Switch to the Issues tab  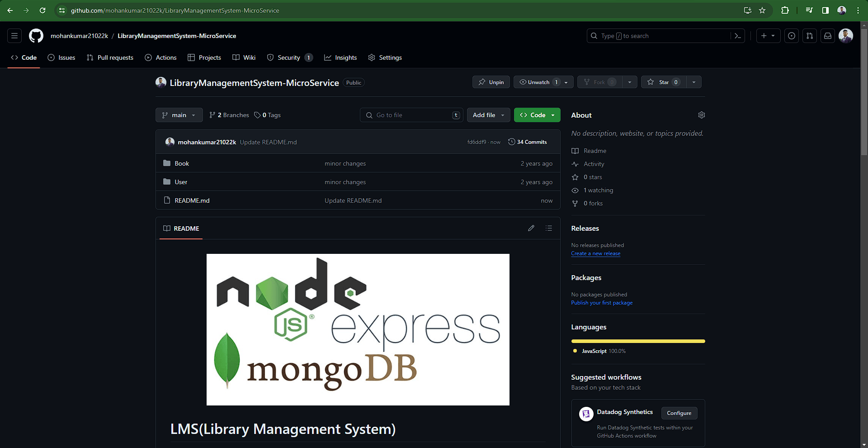click(x=61, y=57)
